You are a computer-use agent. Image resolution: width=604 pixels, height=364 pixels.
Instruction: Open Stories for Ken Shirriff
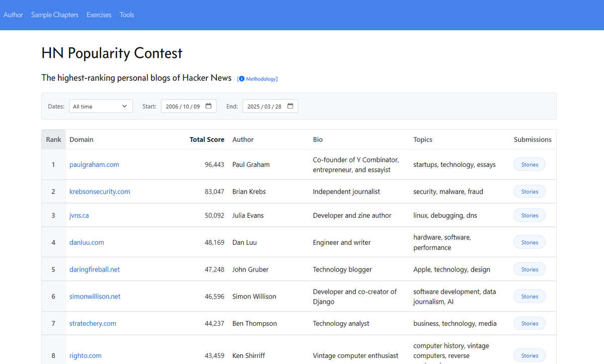[530, 355]
